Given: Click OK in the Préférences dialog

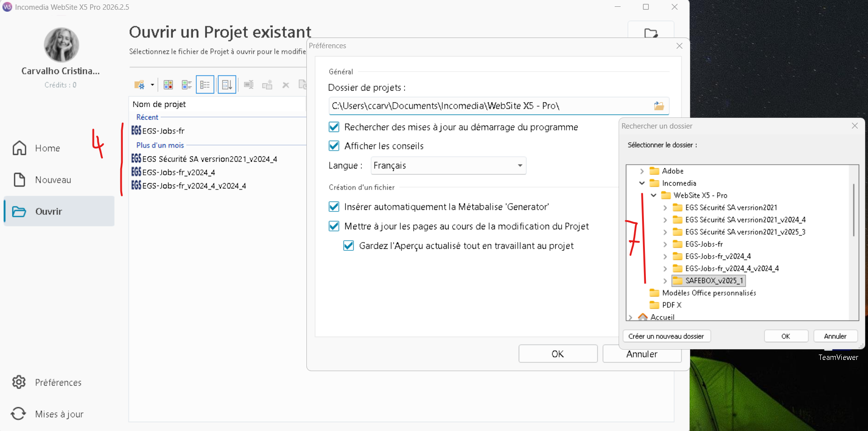Looking at the screenshot, I should click(558, 354).
